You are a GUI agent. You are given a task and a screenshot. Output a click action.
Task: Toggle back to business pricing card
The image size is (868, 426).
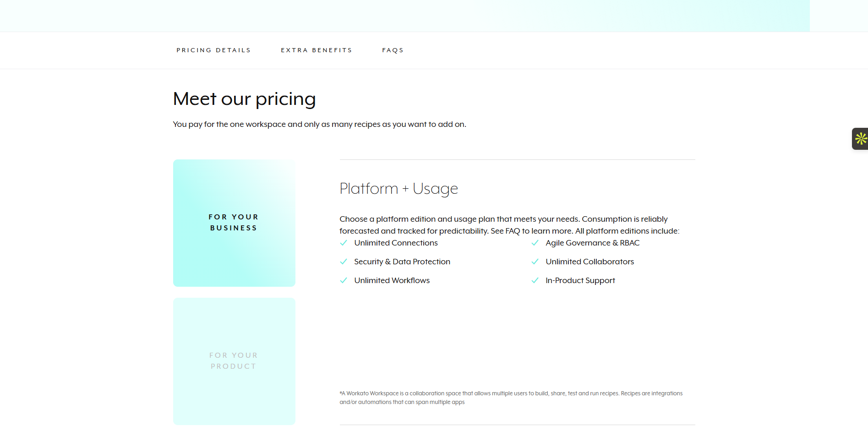coord(234,223)
